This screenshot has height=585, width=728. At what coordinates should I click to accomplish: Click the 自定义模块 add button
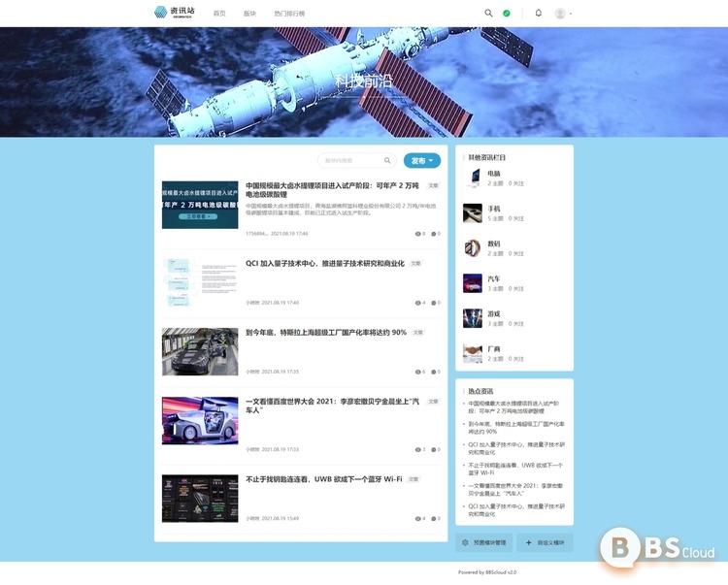[546, 542]
